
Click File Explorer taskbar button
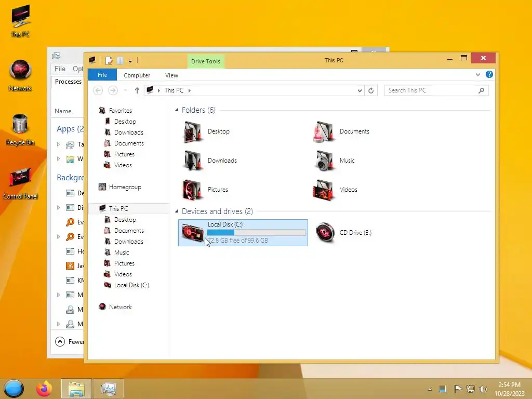click(x=76, y=389)
